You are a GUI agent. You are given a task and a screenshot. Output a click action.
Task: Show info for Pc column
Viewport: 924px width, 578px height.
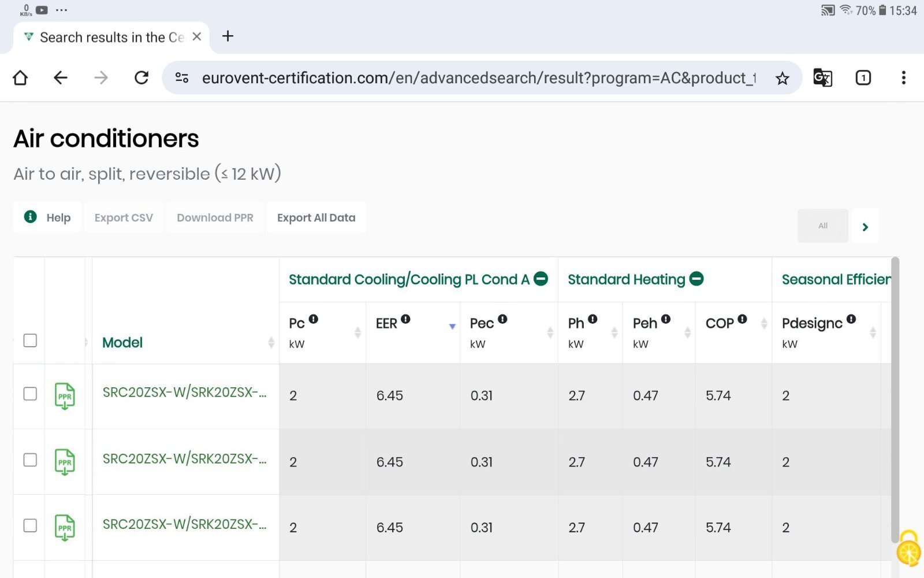313,318
